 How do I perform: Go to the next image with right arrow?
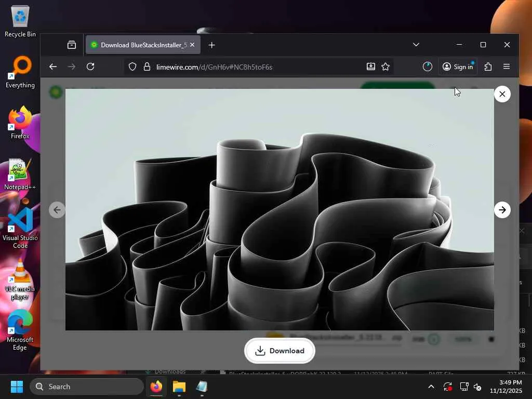pyautogui.click(x=502, y=210)
